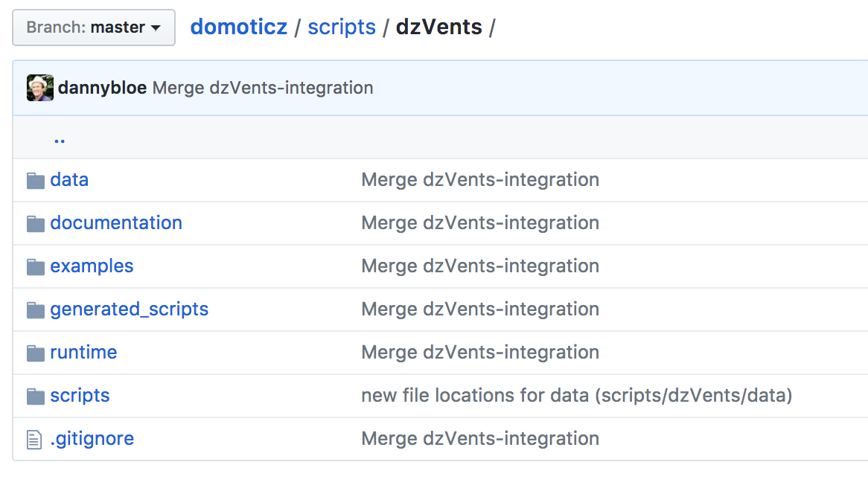This screenshot has width=868, height=494.
Task: Go up to parent directory (..)
Action: pyautogui.click(x=60, y=138)
